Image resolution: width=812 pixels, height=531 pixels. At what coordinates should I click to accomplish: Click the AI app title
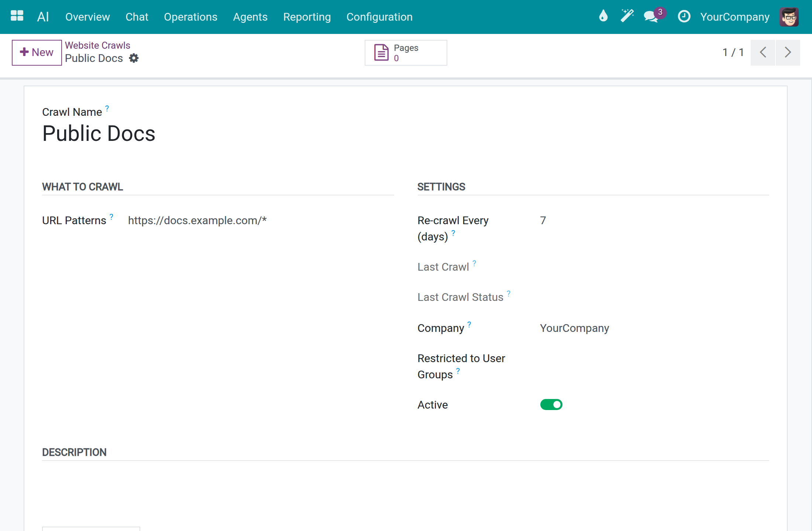(43, 17)
